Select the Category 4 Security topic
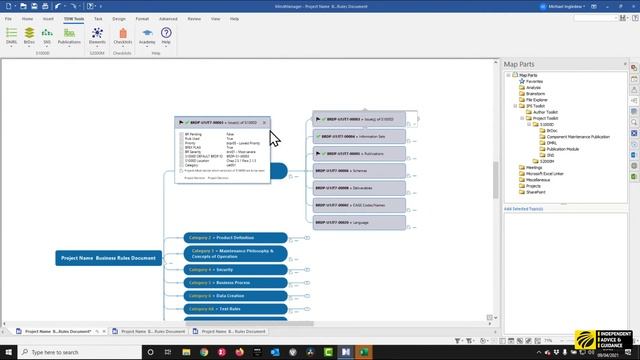The height and width of the screenshot is (360, 640). tap(236, 270)
